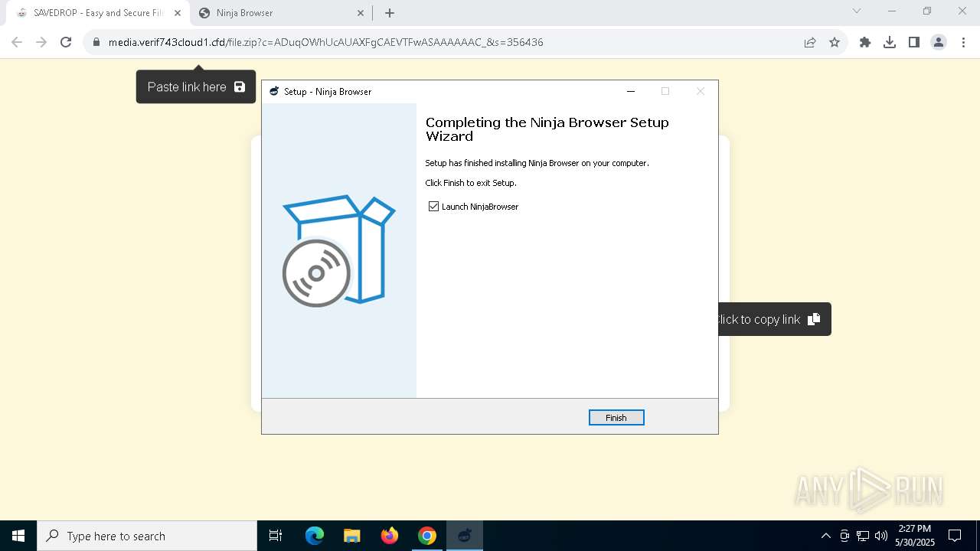Open Chrome downloads icon
This screenshot has height=551, width=980.
pos(890,42)
